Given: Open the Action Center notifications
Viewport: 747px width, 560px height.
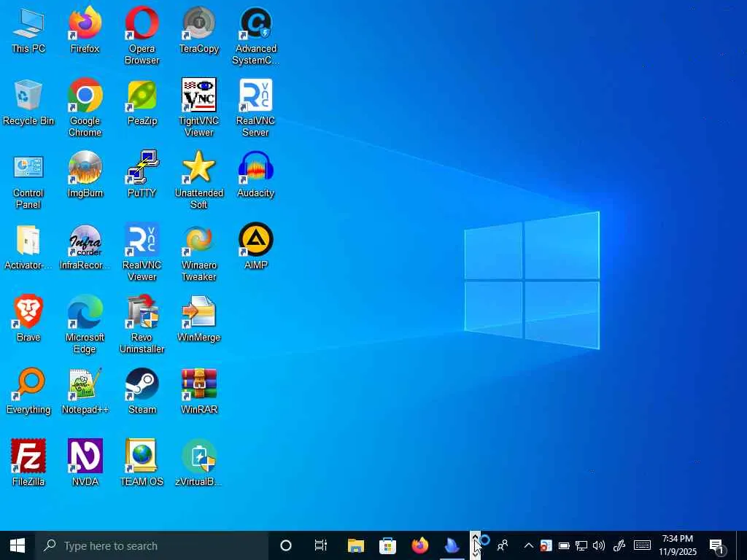Looking at the screenshot, I should pyautogui.click(x=717, y=547).
